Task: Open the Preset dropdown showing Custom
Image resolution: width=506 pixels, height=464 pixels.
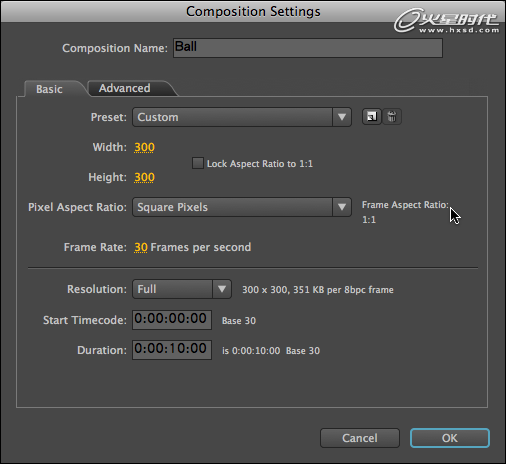Action: 242,117
